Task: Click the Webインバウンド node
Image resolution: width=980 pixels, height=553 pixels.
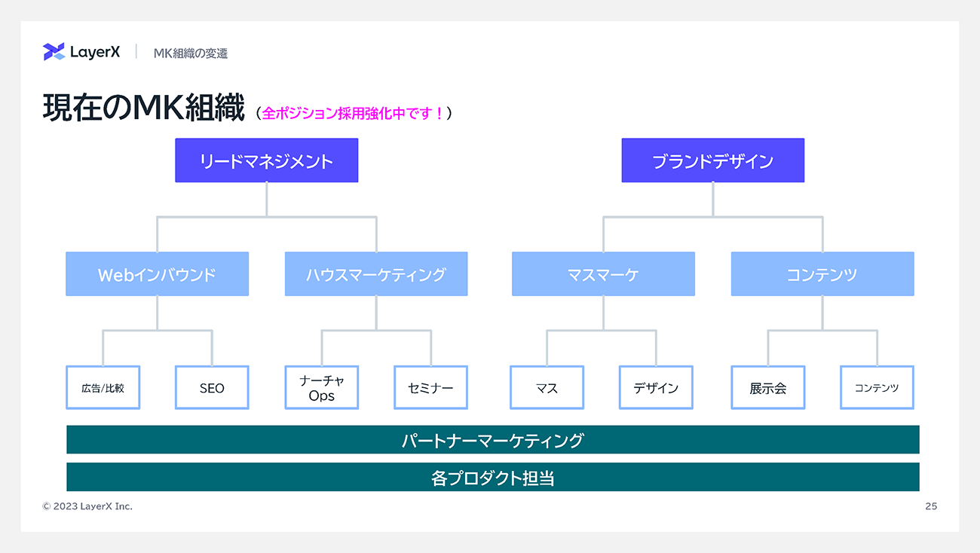Action: pos(157,274)
